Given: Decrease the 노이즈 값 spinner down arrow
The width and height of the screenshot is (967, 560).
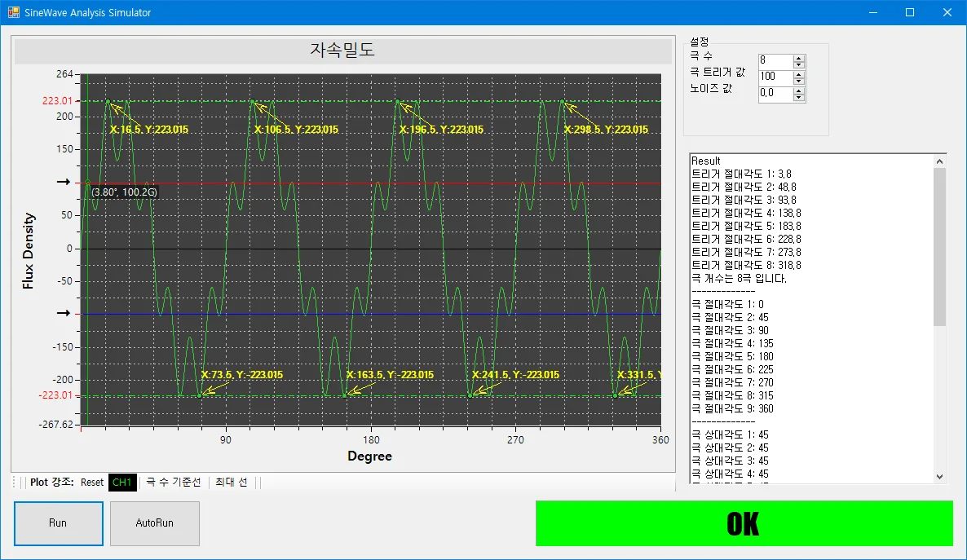Looking at the screenshot, I should (x=799, y=98).
